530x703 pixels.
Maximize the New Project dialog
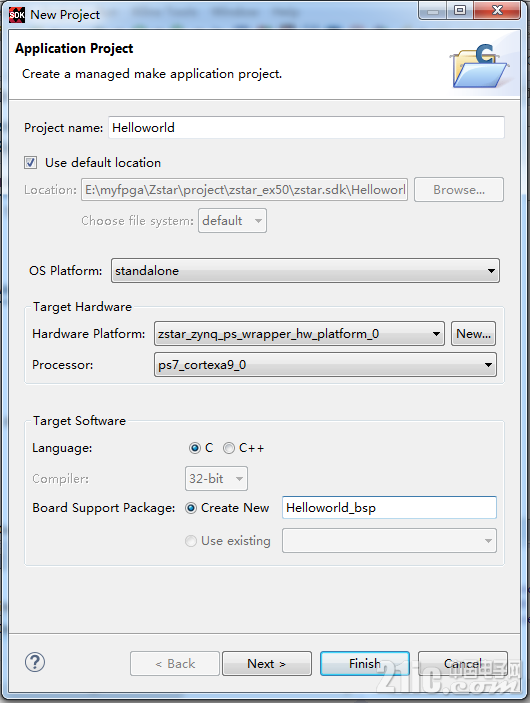pyautogui.click(x=460, y=10)
